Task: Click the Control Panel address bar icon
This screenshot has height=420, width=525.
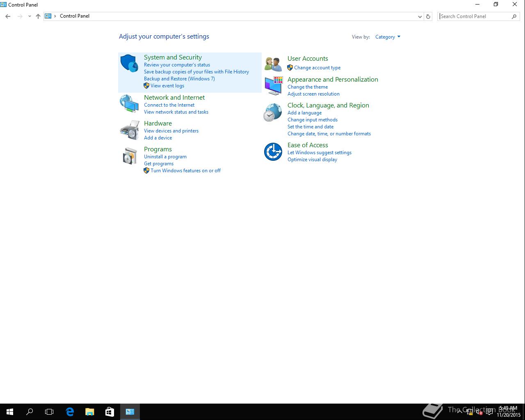Action: click(48, 16)
